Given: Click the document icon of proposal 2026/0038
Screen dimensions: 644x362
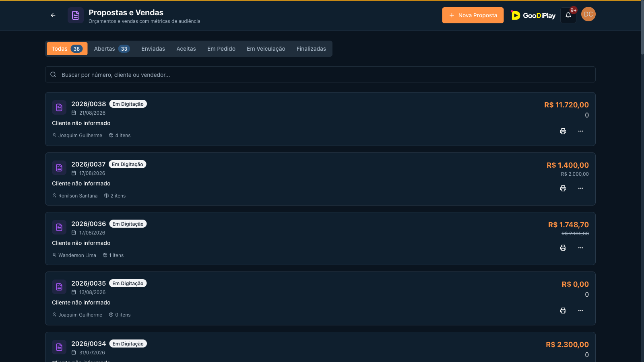Looking at the screenshot, I should pyautogui.click(x=59, y=107).
